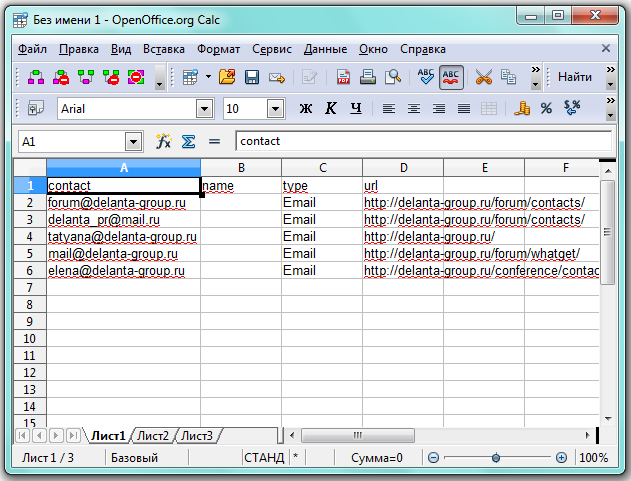
Task: Select row 7 header
Action: point(30,287)
